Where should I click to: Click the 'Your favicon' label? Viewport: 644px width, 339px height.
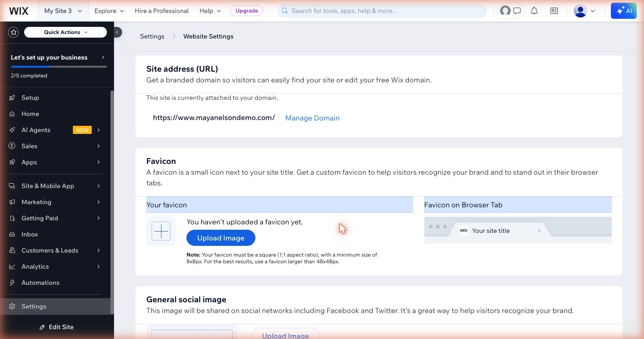coord(166,205)
